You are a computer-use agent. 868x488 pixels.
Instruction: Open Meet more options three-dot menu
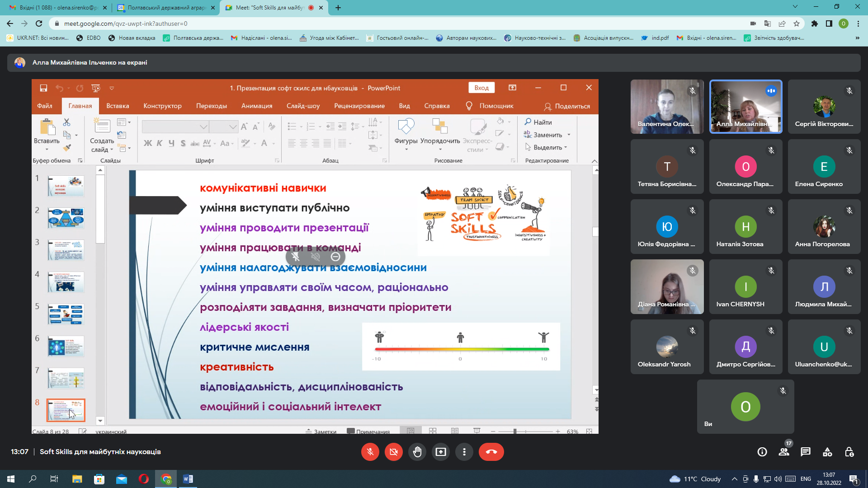(464, 452)
